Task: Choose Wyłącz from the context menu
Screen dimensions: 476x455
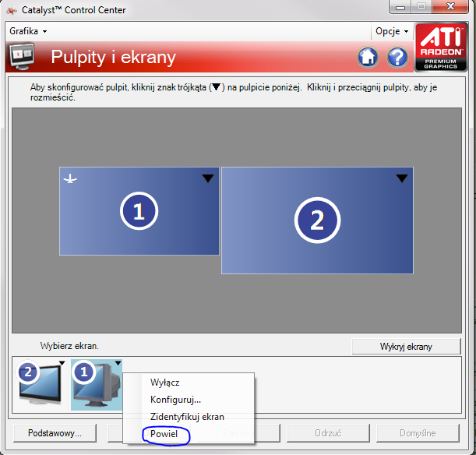Action: 189,382
